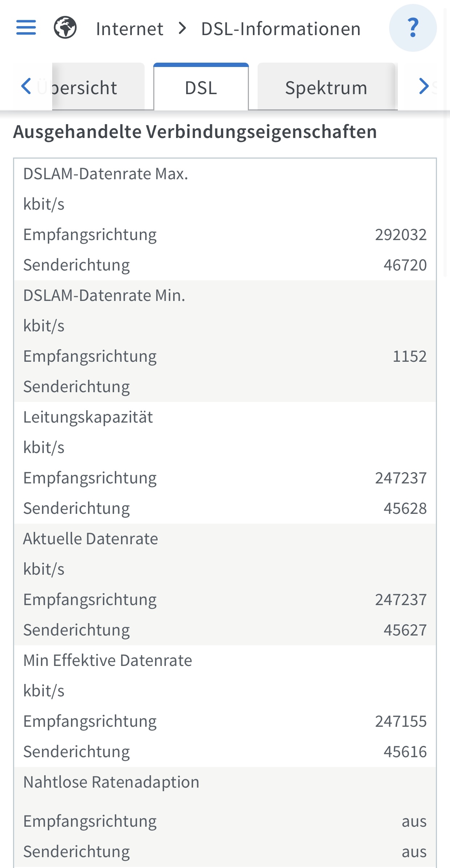Show previous tabs with left chevron
The height and width of the screenshot is (868, 450).
[26, 86]
